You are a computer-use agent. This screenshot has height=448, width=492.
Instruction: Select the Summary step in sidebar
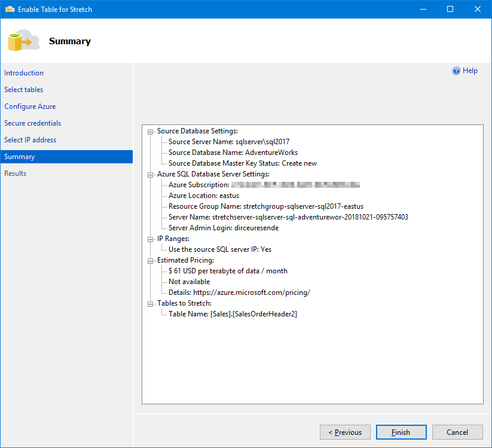[66, 157]
